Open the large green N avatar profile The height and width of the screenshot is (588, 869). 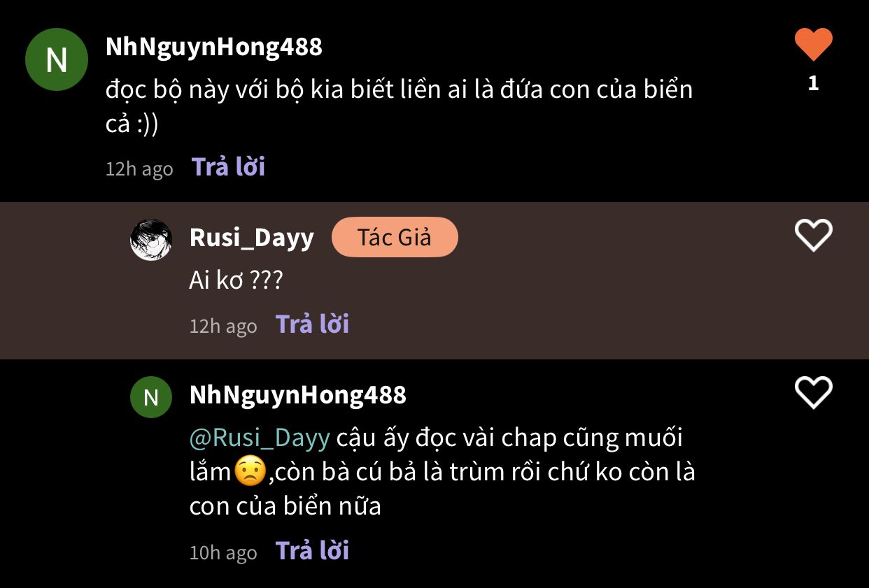point(57,59)
